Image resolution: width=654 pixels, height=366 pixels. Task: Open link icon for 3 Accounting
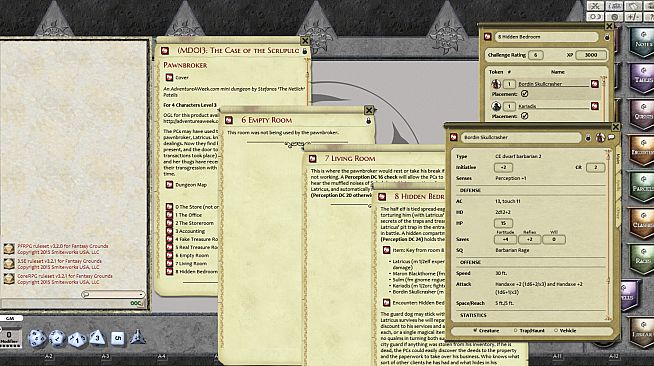tap(169, 231)
